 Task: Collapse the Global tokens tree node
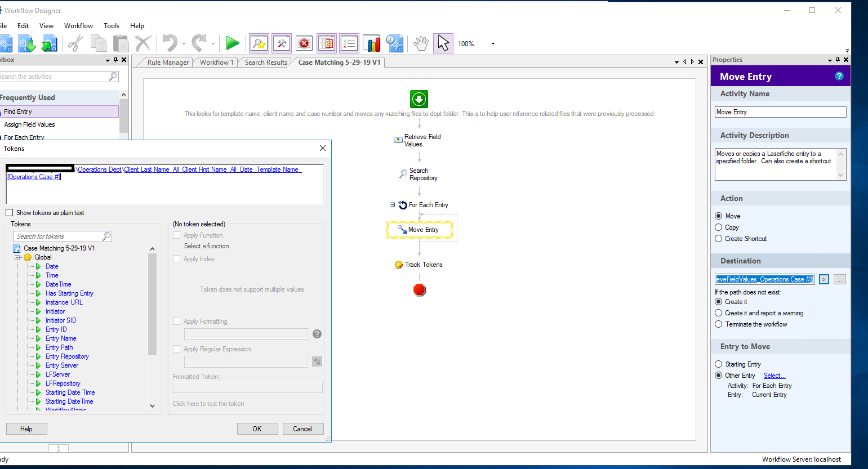17,257
